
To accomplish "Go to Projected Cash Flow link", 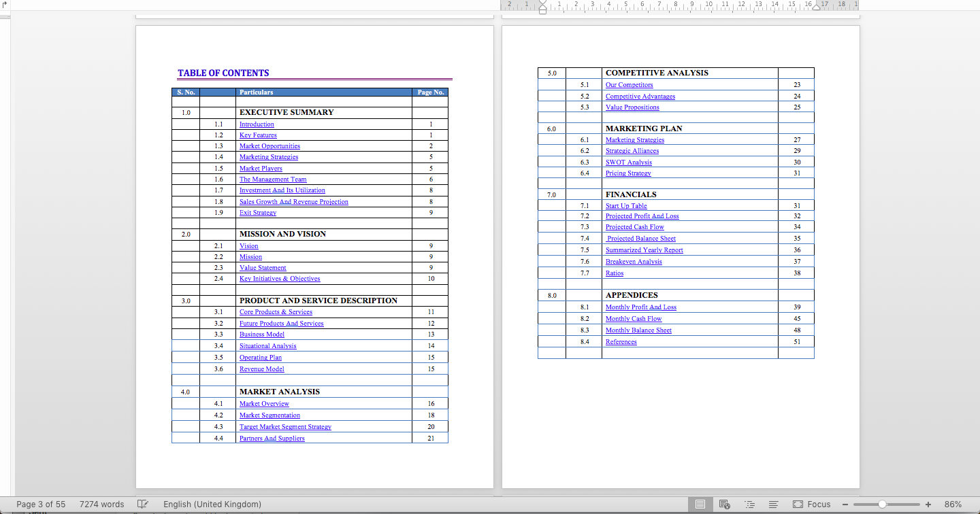I will [635, 227].
